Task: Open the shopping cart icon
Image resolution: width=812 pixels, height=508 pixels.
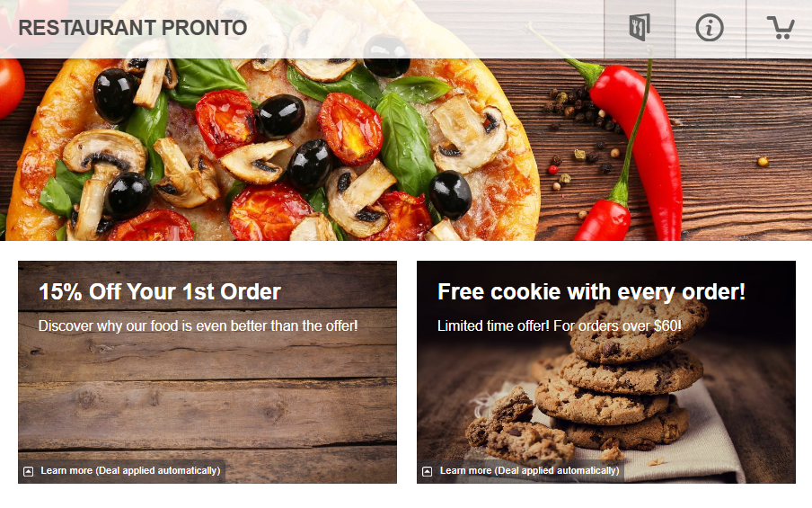Action: (x=781, y=28)
